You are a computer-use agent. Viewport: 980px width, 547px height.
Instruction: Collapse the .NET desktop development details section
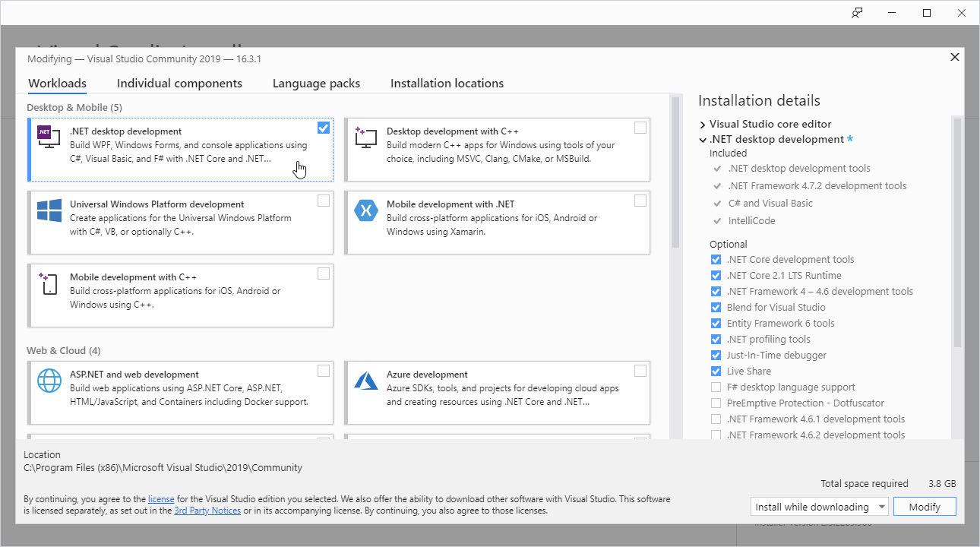703,140
